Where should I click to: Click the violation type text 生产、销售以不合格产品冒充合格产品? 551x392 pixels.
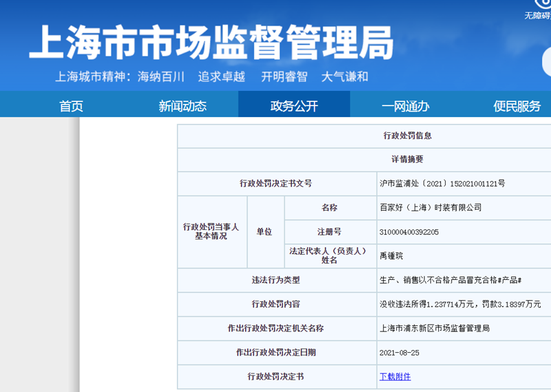(450, 280)
